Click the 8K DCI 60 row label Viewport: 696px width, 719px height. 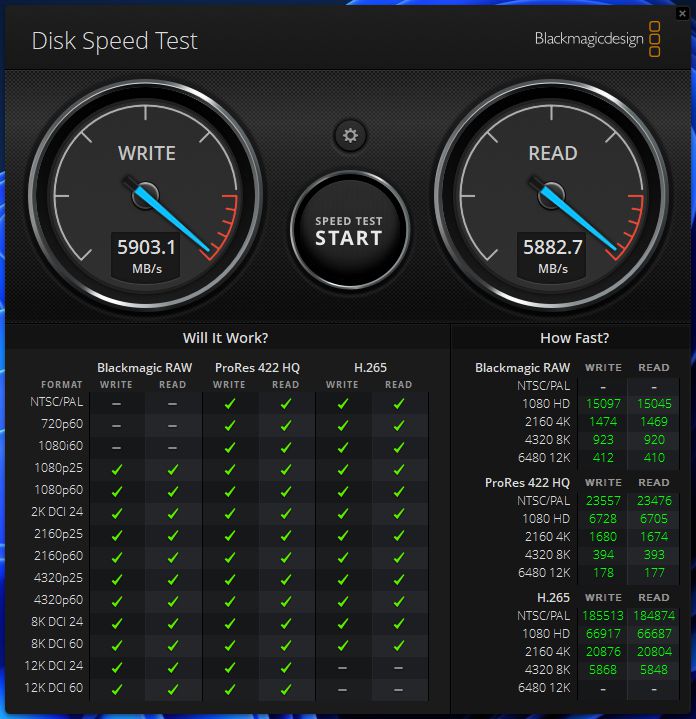tap(57, 644)
